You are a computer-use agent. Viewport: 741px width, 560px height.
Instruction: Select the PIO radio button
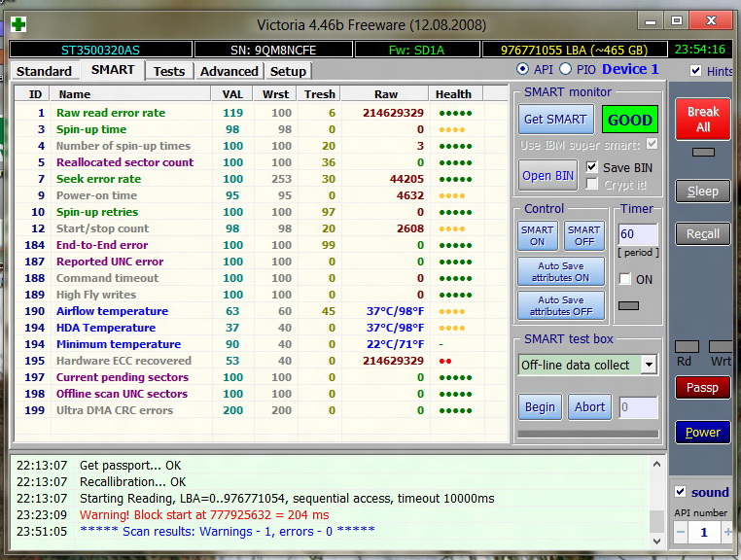coord(565,69)
